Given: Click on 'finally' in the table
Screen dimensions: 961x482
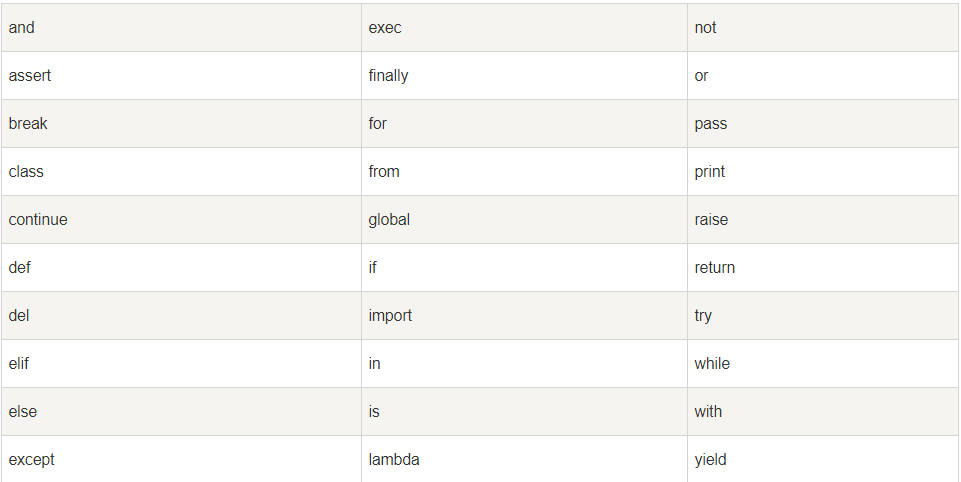Looking at the screenshot, I should tap(388, 76).
